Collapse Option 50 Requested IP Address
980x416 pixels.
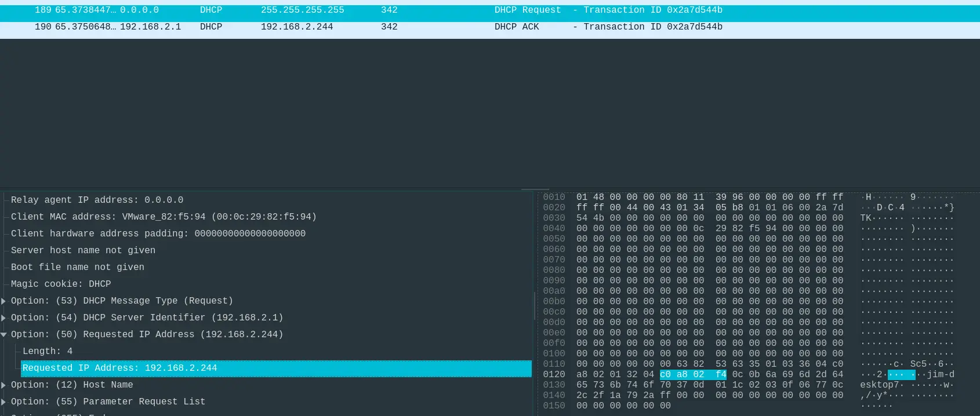coord(3,334)
